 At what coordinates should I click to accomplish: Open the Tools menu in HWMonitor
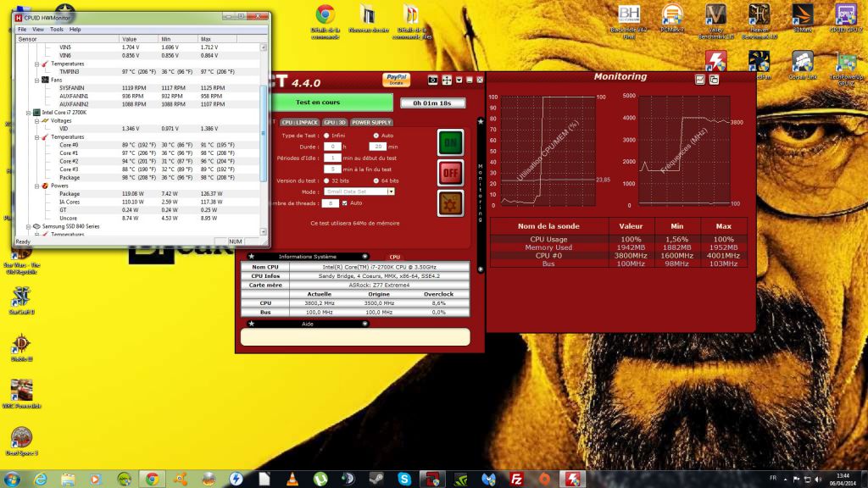(x=57, y=30)
